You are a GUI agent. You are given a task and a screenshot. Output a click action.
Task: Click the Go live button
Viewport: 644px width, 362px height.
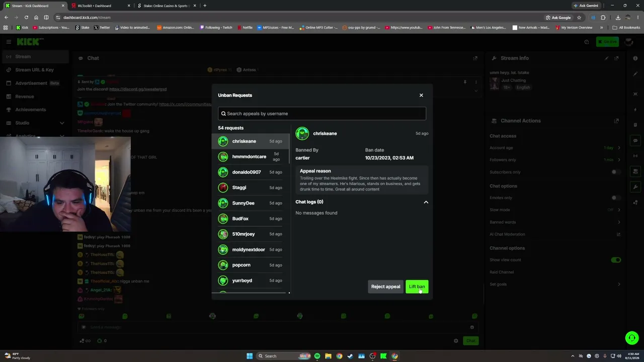click(607, 42)
